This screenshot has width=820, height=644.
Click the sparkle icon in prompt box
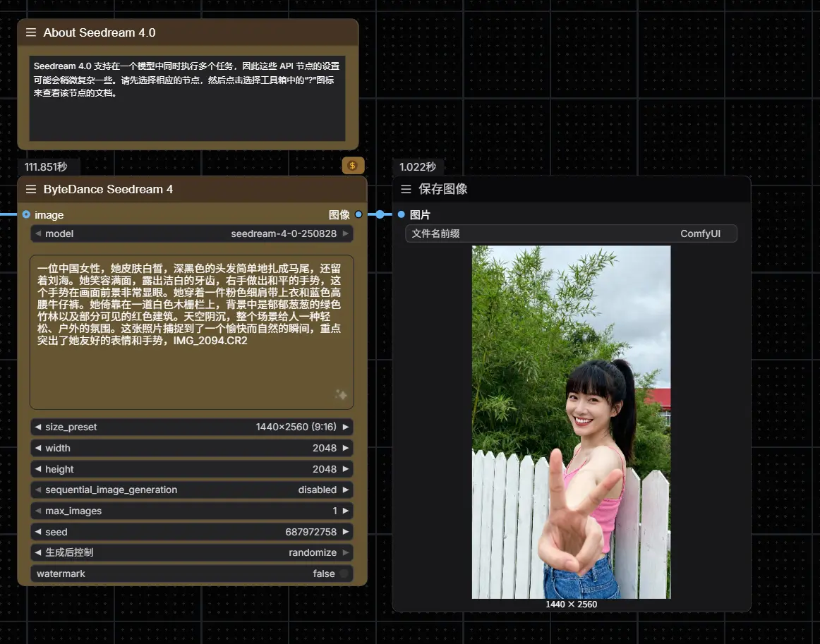[341, 395]
